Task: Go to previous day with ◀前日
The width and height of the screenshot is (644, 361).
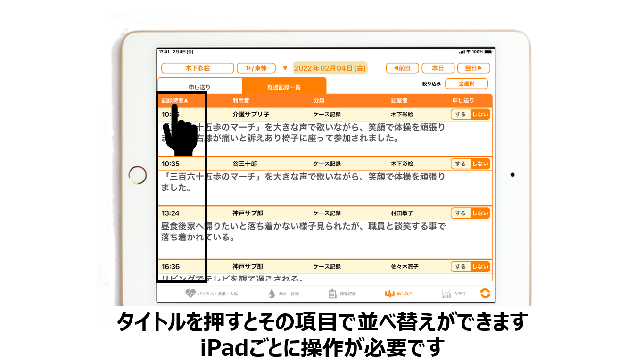Action: tap(403, 68)
